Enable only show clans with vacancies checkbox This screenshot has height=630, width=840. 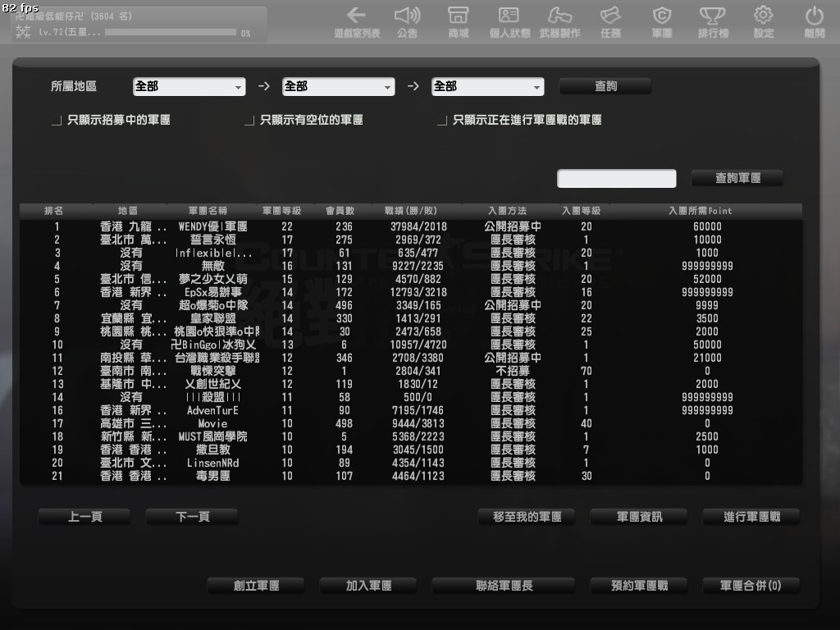[249, 121]
